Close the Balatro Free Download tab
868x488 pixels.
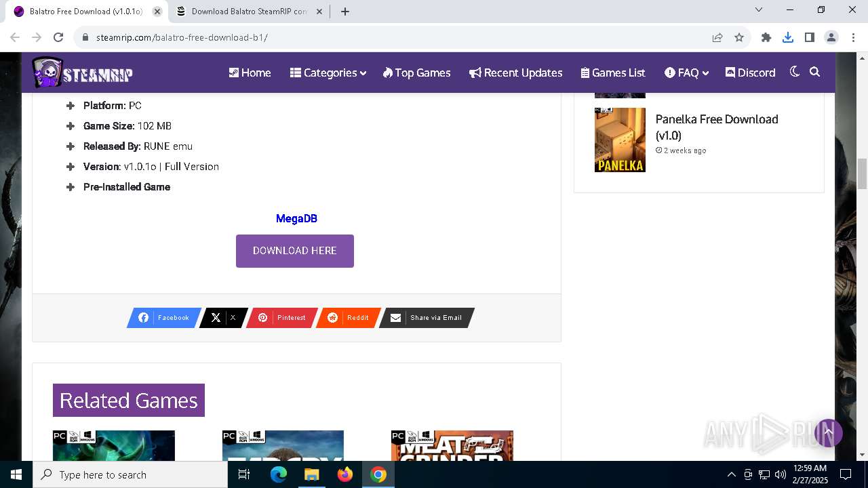tap(157, 12)
